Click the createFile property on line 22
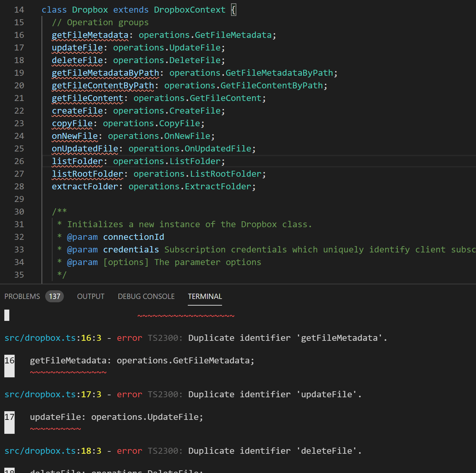 pyautogui.click(x=77, y=111)
